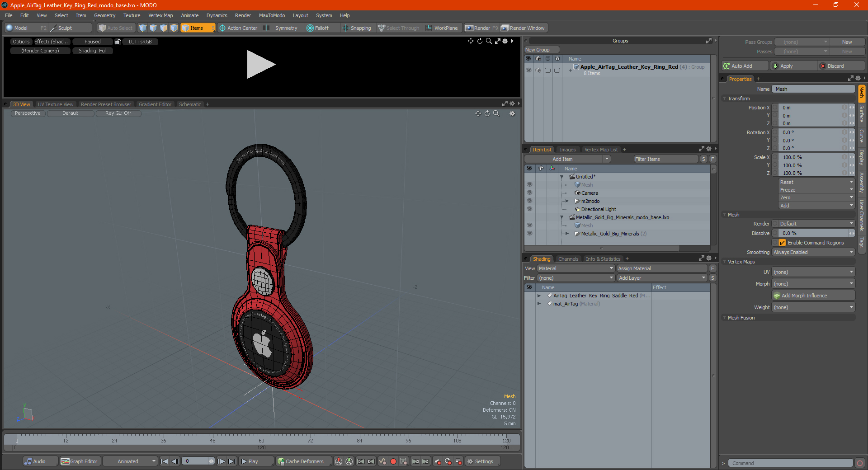Open the Render Window
Image resolution: width=868 pixels, height=470 pixels.
524,28
